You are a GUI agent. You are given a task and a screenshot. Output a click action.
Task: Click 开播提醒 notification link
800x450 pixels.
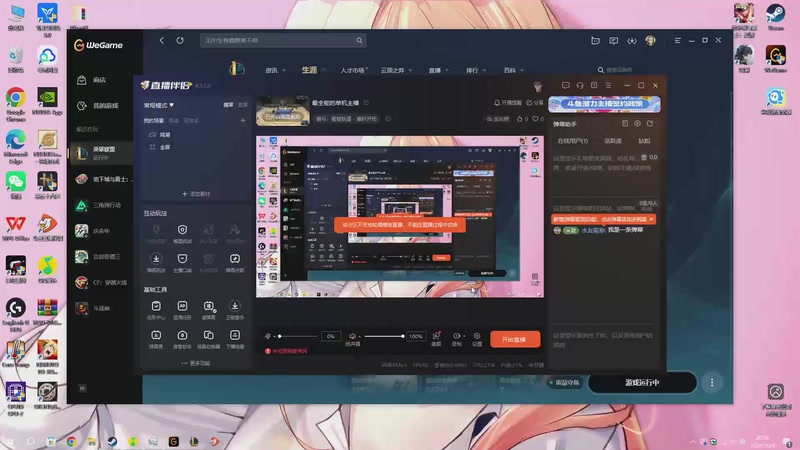508,103
